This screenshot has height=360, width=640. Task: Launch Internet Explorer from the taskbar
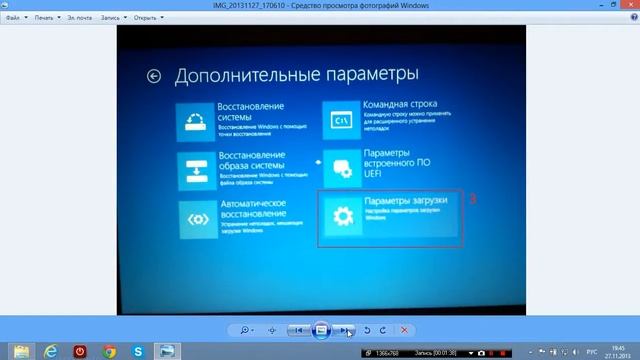tap(51, 351)
